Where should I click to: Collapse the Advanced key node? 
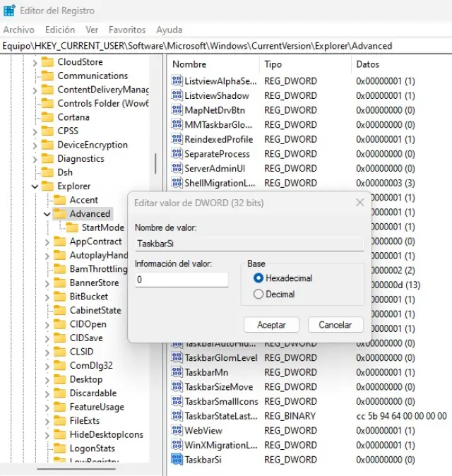47,214
